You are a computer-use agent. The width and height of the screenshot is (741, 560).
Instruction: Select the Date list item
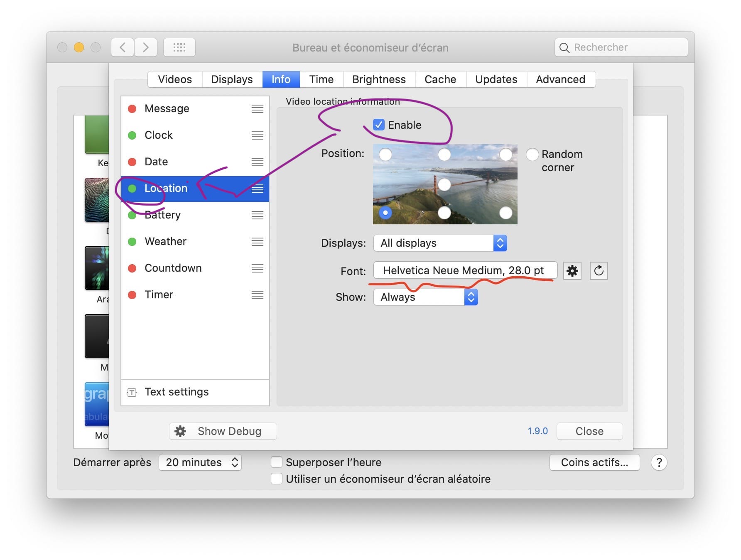coord(195,162)
